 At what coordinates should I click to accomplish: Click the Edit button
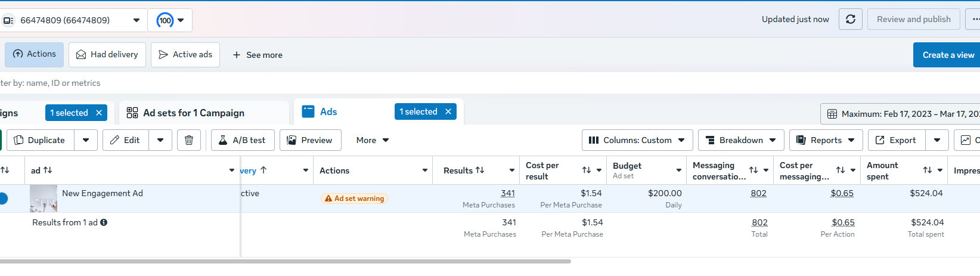[126, 140]
